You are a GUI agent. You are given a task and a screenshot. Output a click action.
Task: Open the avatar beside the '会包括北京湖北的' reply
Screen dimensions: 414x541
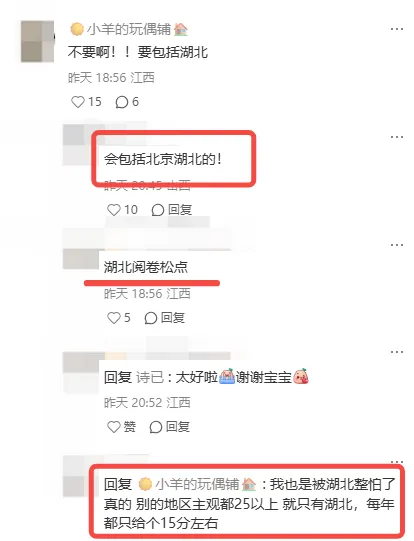point(78,145)
